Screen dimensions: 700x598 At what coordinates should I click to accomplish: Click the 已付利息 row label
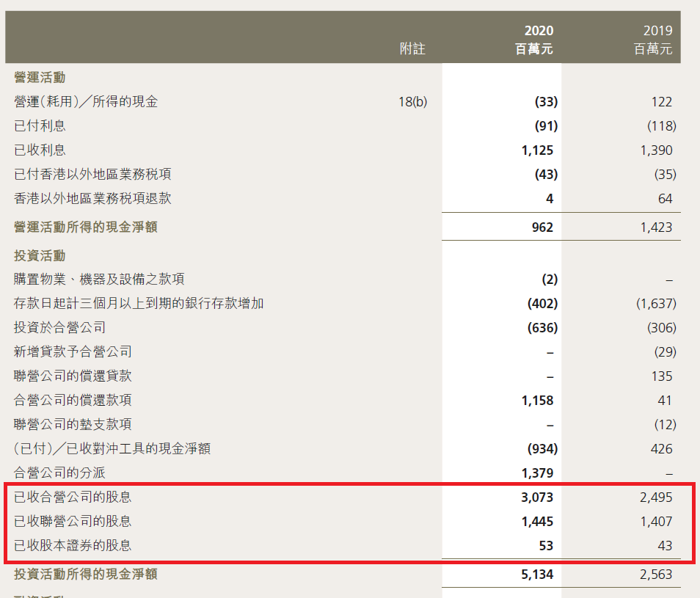point(40,126)
